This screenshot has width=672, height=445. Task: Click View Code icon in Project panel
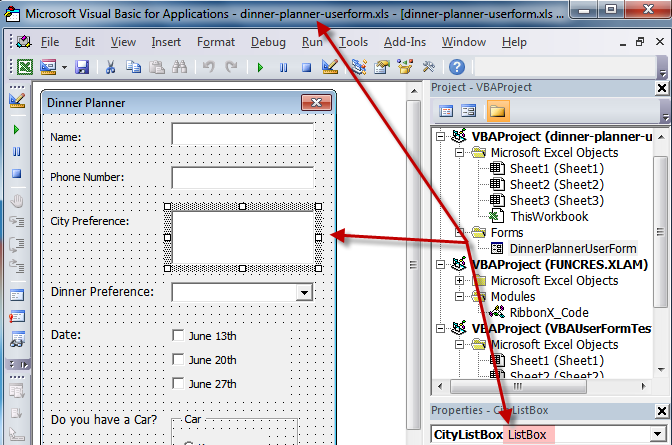(445, 110)
